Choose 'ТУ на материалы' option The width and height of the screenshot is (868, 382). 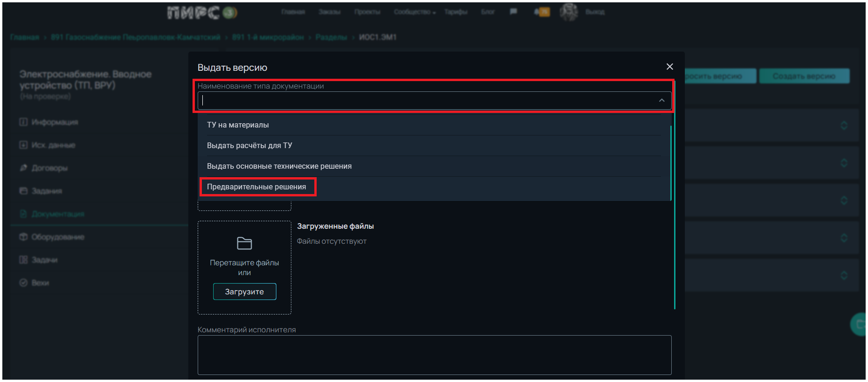tap(238, 125)
